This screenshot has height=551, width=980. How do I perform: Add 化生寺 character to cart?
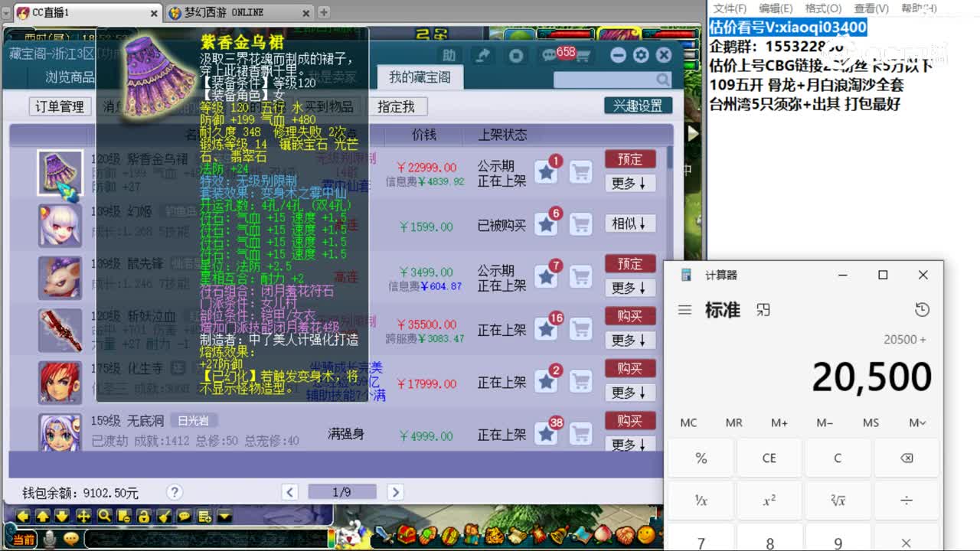click(x=581, y=381)
